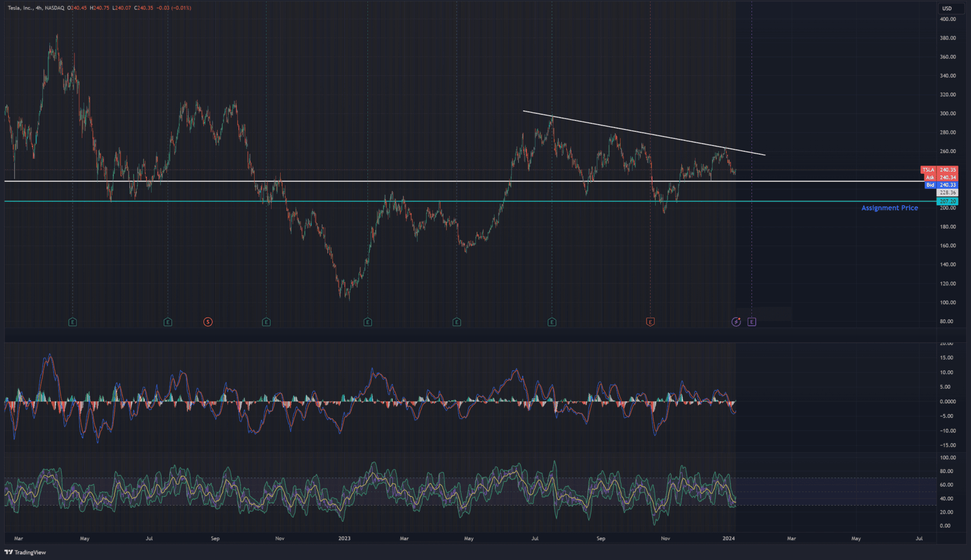Select the stock split S marker on the timeline
971x560 pixels.
pos(208,322)
